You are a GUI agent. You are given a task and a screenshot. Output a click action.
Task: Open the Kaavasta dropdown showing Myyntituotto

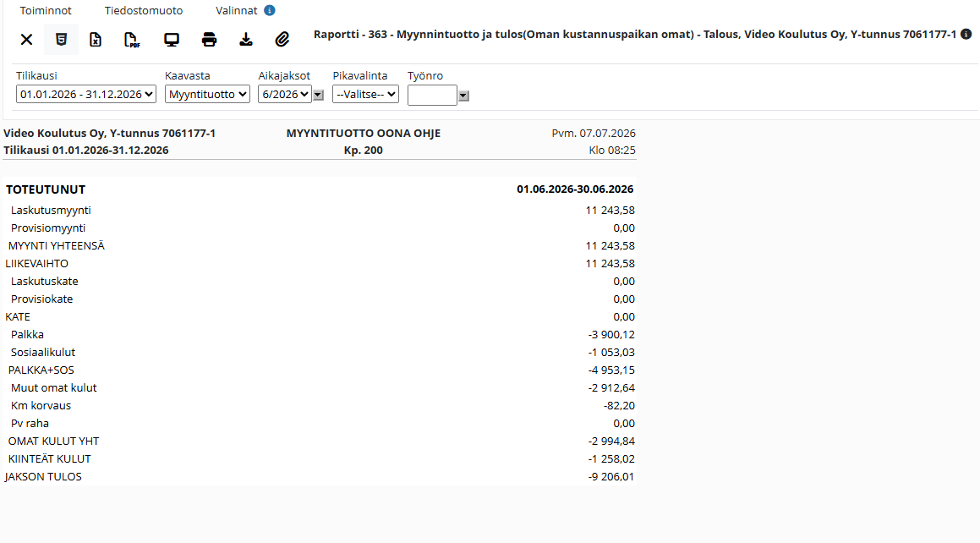(207, 95)
